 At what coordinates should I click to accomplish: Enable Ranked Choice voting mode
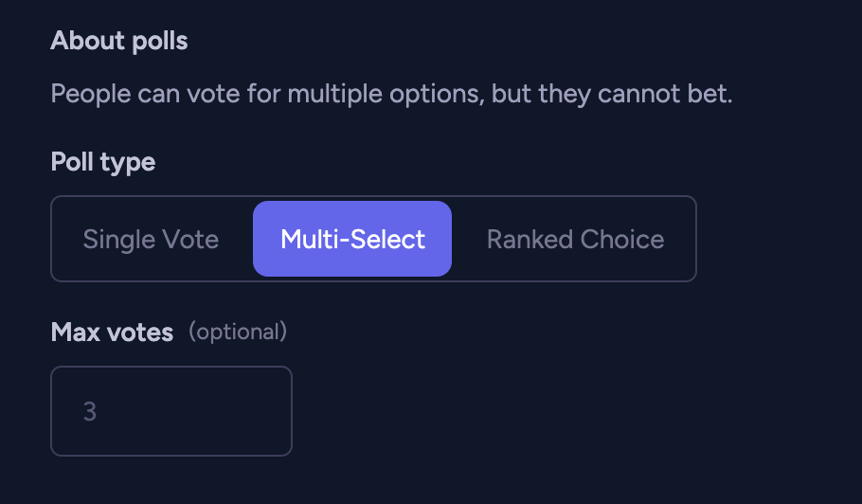tap(575, 239)
